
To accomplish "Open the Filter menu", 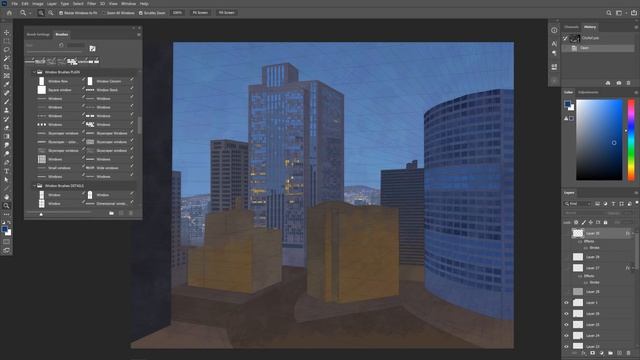I will tap(91, 4).
